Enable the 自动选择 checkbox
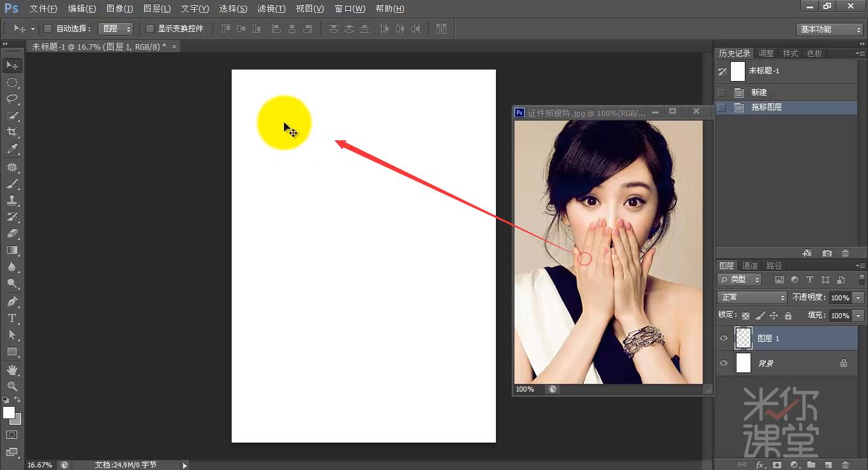The height and width of the screenshot is (470, 868). click(x=48, y=29)
